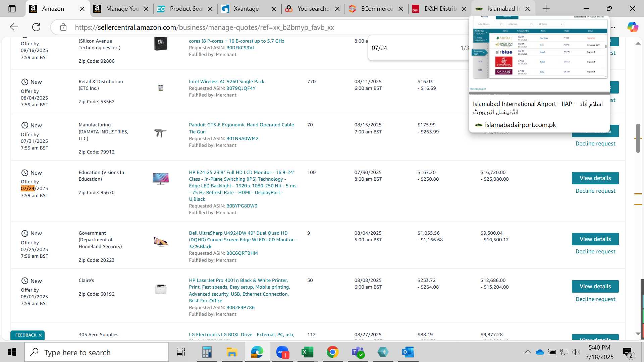Click the page scroll-down arrow

638,334
